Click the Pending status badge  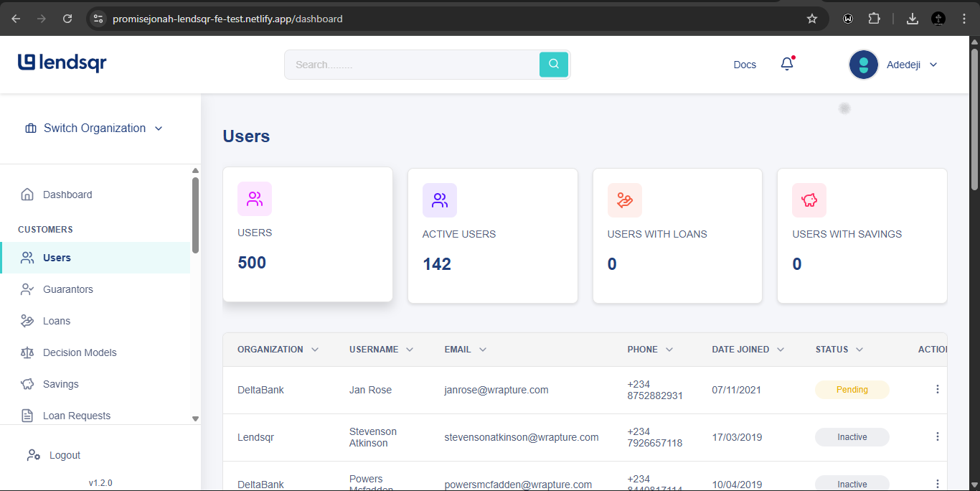[x=852, y=390]
